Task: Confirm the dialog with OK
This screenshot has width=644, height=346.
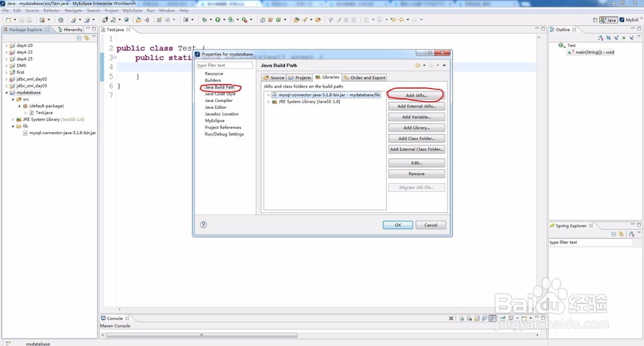Action: (397, 225)
